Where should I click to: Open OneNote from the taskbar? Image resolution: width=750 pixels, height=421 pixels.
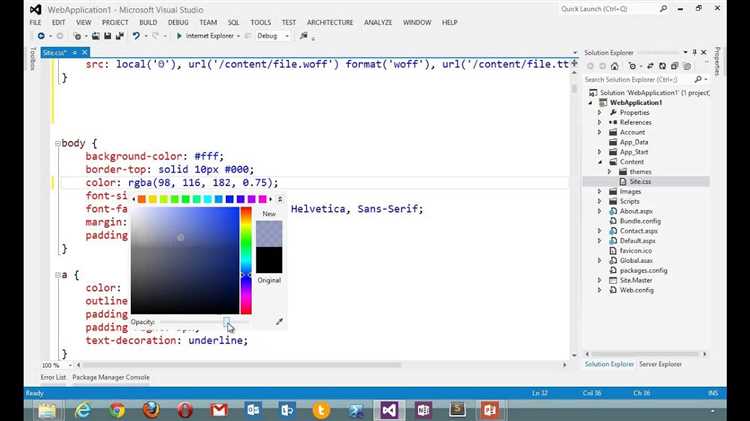click(x=423, y=410)
